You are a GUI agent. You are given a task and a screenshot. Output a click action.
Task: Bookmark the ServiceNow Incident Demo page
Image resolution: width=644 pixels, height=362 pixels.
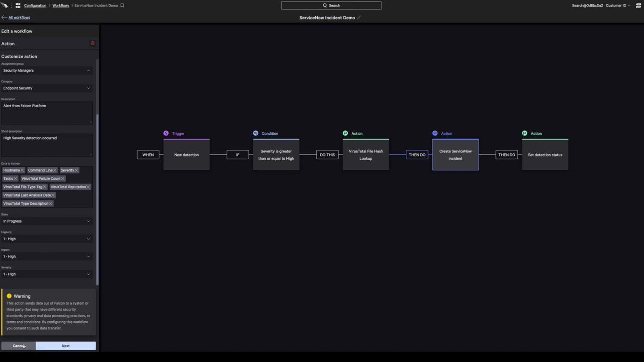point(122,6)
